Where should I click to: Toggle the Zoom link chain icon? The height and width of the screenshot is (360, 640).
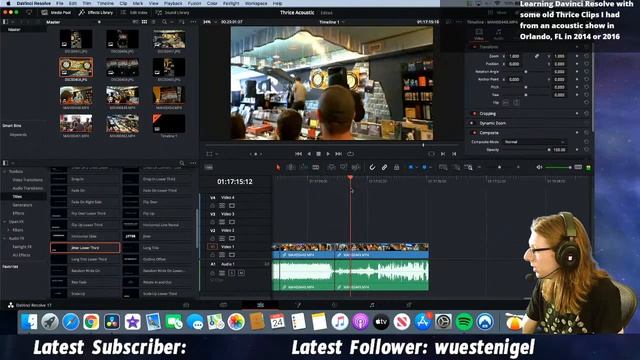point(537,56)
